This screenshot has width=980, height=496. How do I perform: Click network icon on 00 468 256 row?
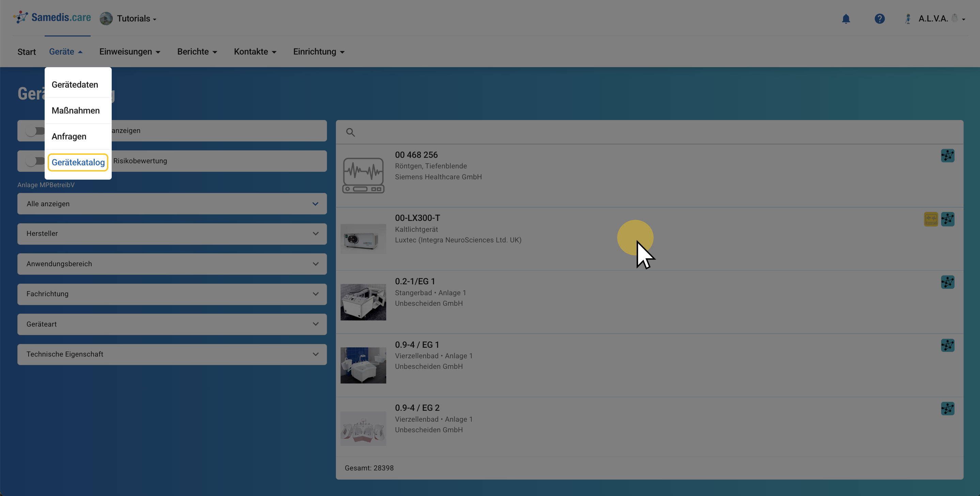947,156
